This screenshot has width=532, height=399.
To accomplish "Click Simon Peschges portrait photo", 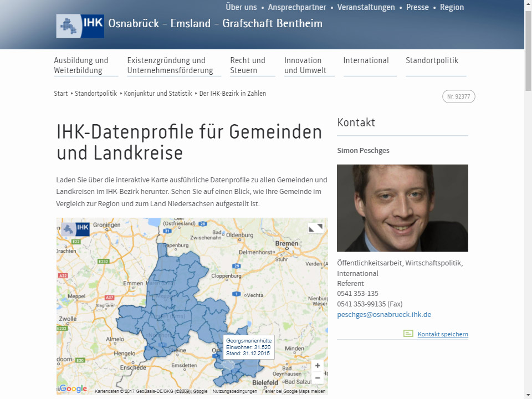I will click(402, 208).
